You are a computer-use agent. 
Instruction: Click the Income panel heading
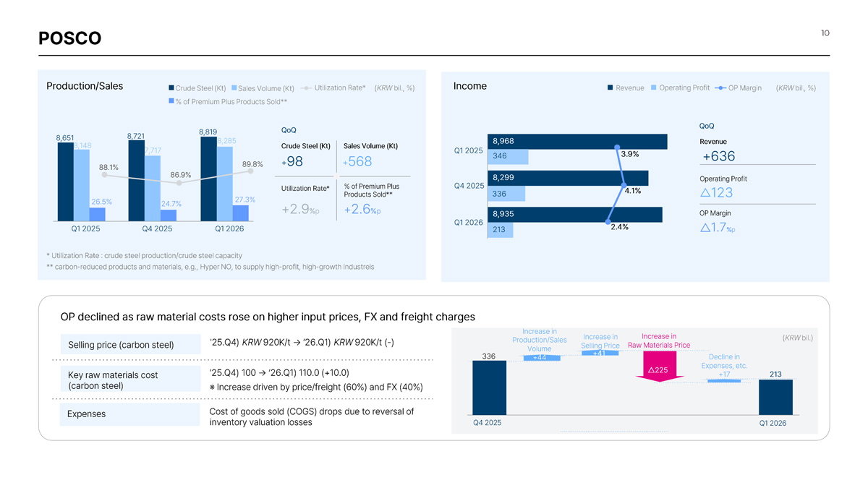[x=469, y=86]
